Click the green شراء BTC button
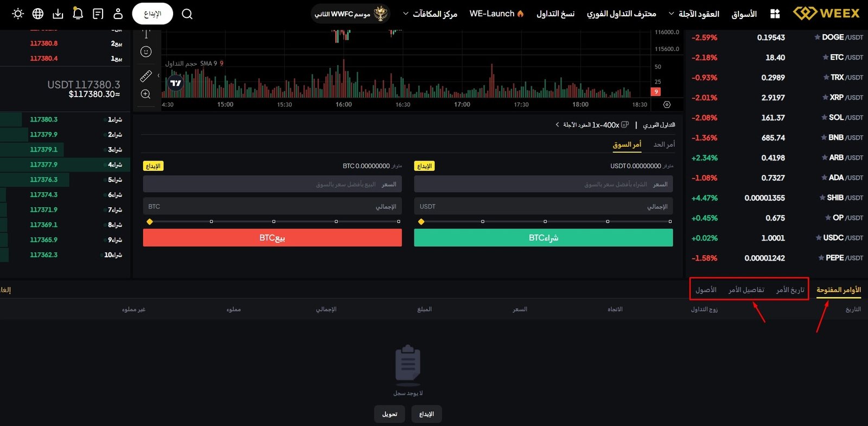Image resolution: width=868 pixels, height=426 pixels. click(543, 238)
